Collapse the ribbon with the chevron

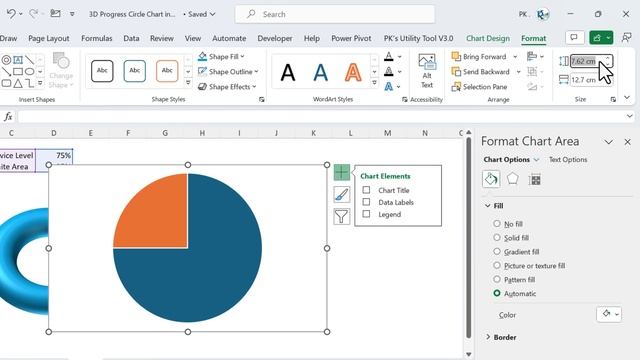click(627, 98)
